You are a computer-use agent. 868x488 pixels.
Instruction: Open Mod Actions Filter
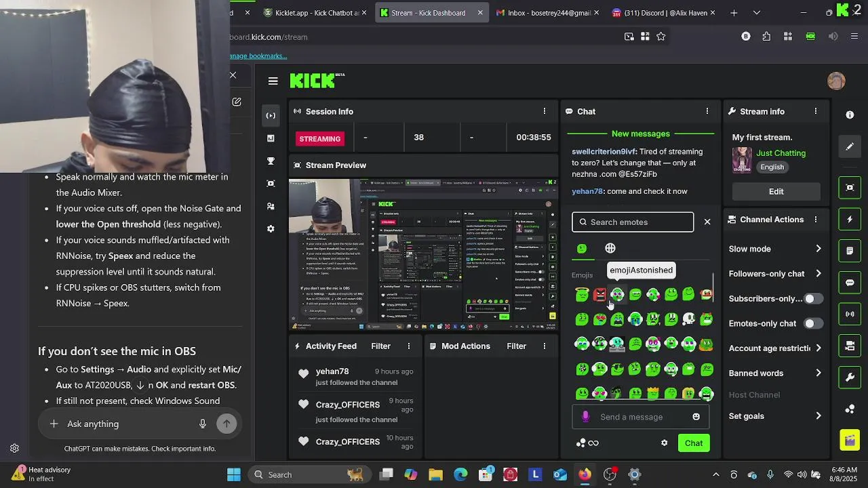(x=516, y=346)
